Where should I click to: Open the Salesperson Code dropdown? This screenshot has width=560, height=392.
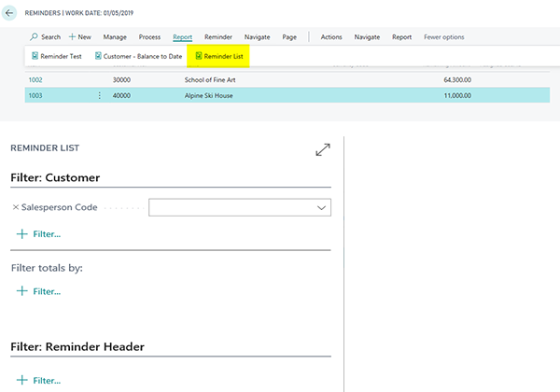click(321, 207)
